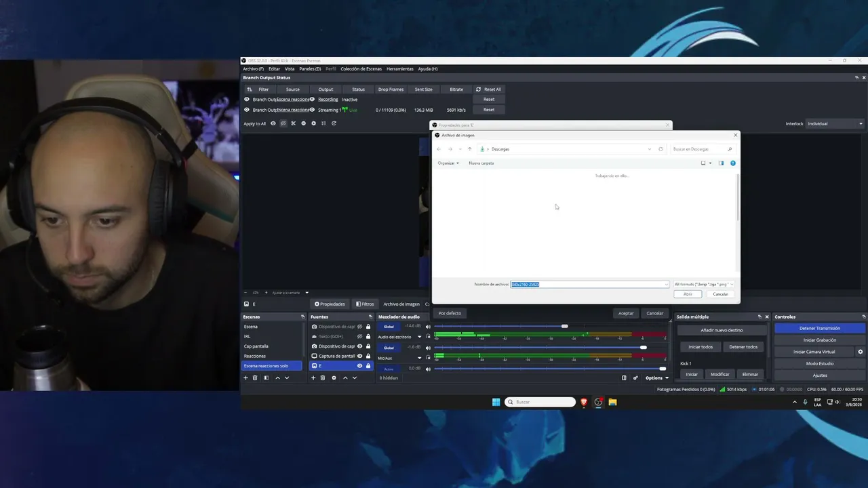Click Detener Transmisión button
This screenshot has height=488, width=868.
pos(820,328)
